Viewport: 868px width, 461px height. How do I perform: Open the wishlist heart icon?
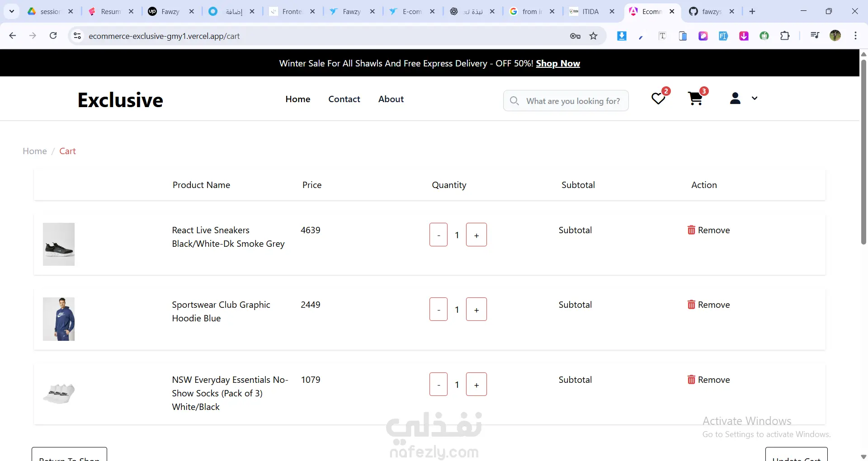658,99
